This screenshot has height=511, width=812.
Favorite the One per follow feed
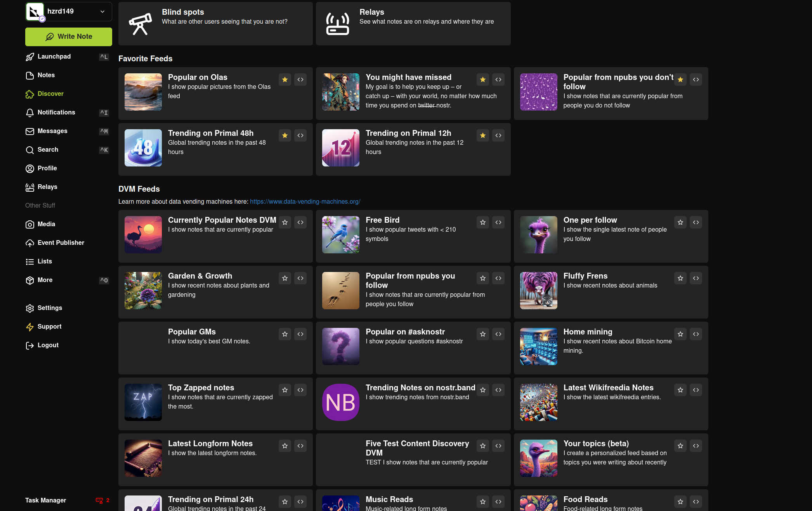click(680, 222)
